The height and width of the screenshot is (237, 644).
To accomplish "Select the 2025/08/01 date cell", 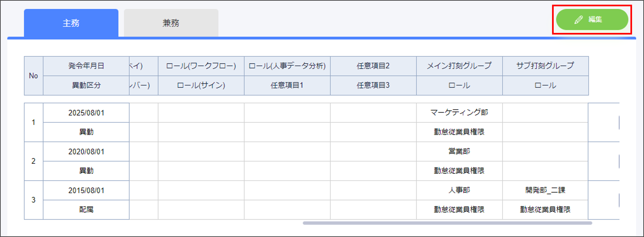I will [86, 113].
